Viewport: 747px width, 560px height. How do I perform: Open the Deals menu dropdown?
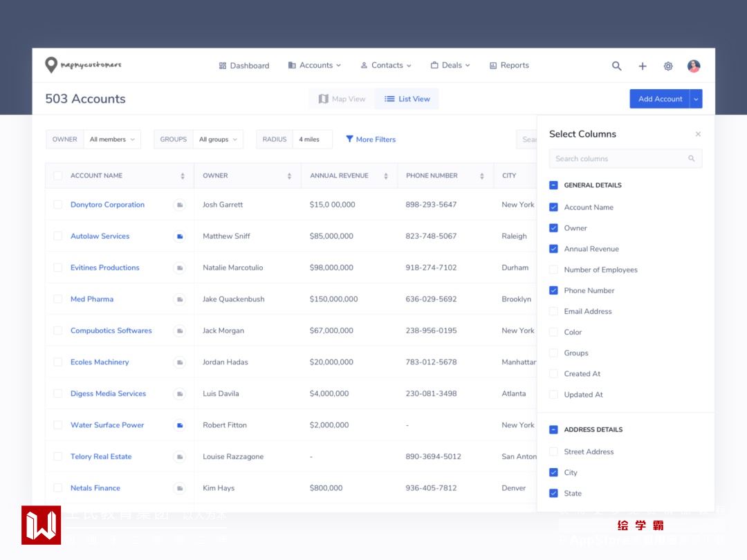pos(450,65)
